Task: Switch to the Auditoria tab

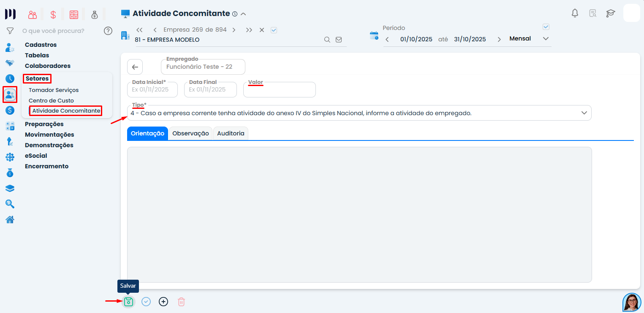Action: point(231,133)
